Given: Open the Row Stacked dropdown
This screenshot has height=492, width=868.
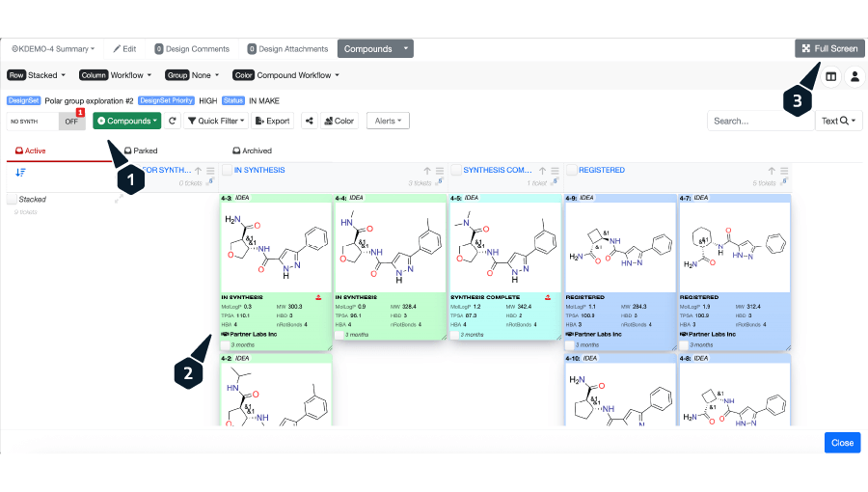Looking at the screenshot, I should coord(37,75).
